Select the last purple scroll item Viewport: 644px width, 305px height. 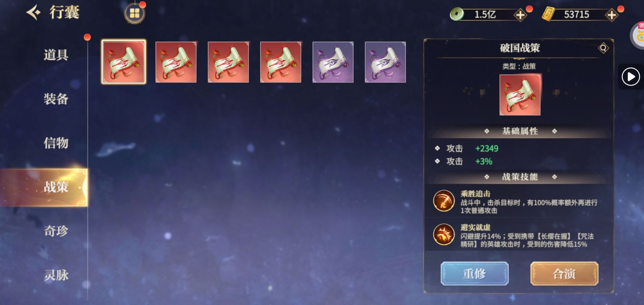386,62
